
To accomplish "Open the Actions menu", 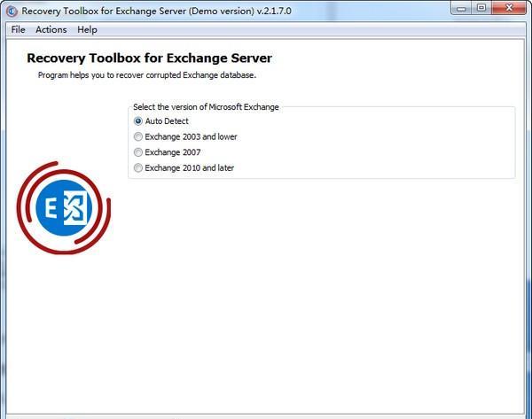I will pos(51,30).
